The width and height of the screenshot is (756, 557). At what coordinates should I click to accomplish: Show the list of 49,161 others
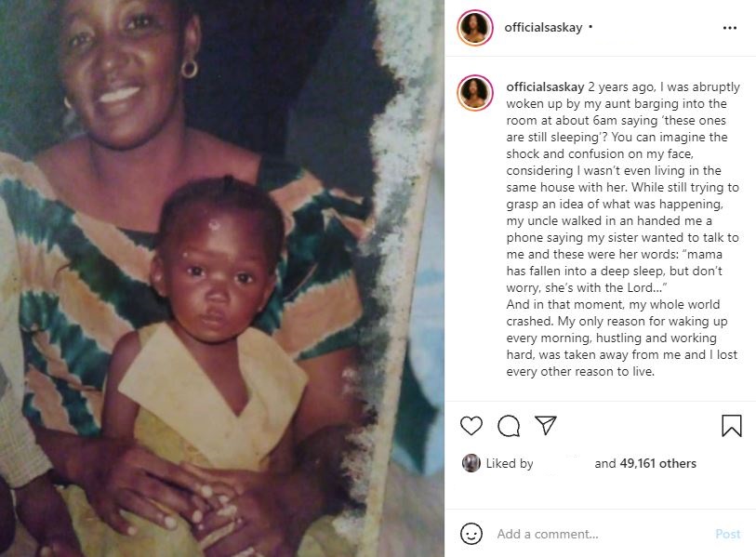(657, 463)
